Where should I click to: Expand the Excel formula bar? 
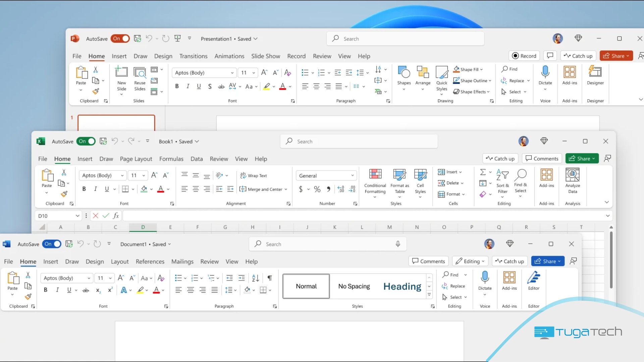point(607,216)
